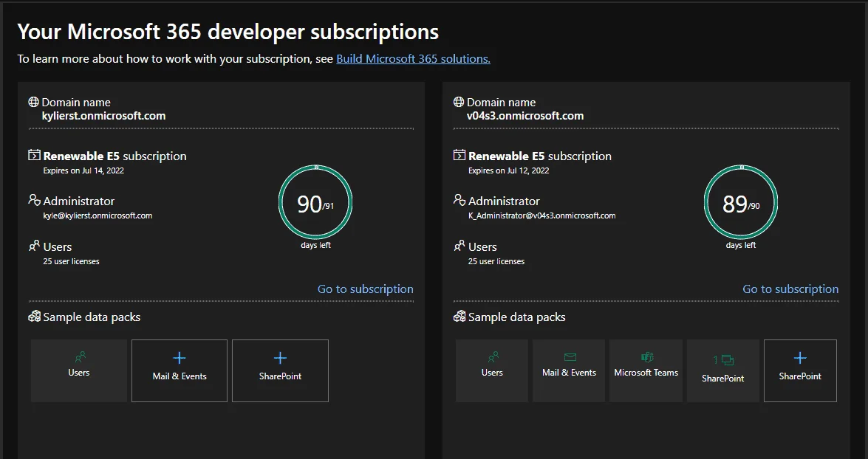This screenshot has width=868, height=459.
Task: Click the Administrator person icon for kylierst
Action: coord(34,200)
